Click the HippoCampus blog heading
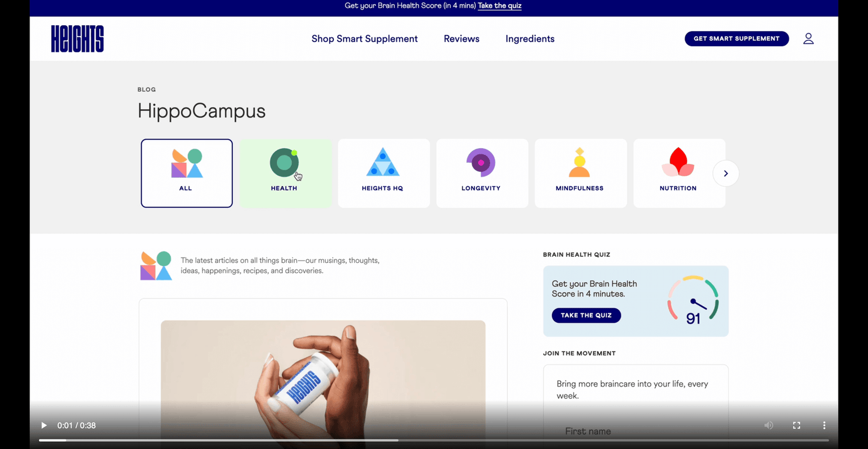Image resolution: width=868 pixels, height=449 pixels. coord(201,111)
